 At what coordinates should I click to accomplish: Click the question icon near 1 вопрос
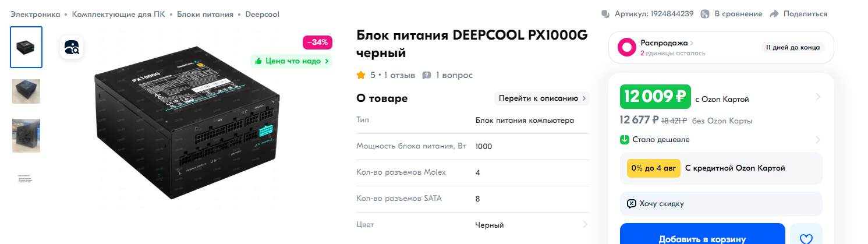coord(427,75)
